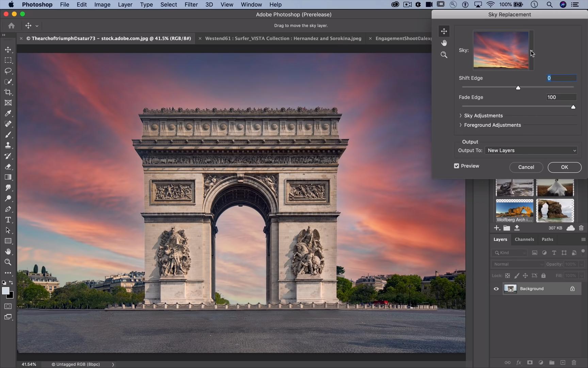Uncheck the Preview checkbox
Screen dimensions: 588x368
[x=457, y=166]
